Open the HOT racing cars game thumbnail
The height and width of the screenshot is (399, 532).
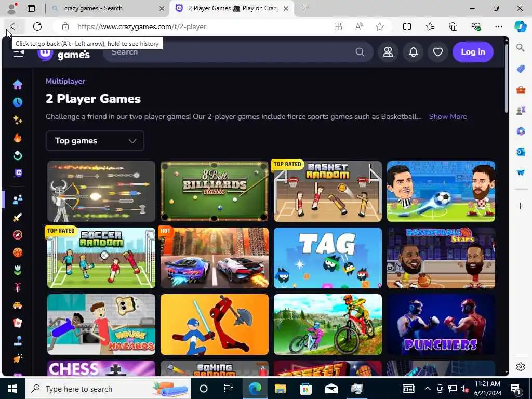(215, 258)
